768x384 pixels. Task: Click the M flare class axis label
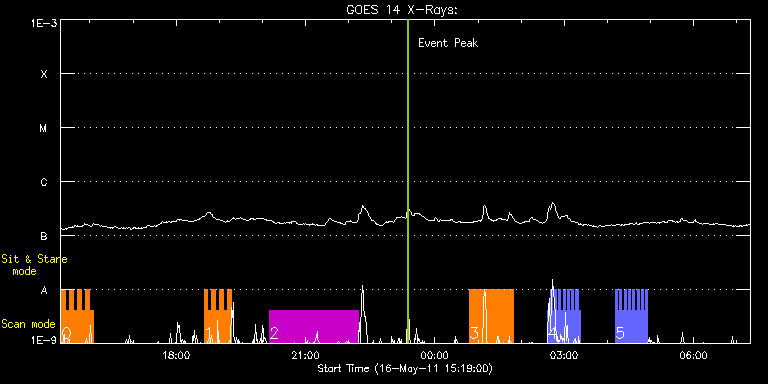[44, 128]
